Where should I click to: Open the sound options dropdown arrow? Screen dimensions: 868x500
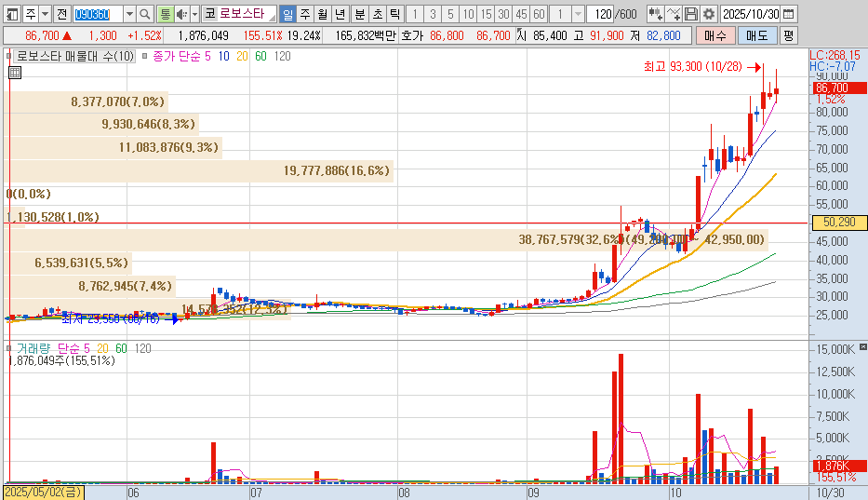tap(194, 14)
